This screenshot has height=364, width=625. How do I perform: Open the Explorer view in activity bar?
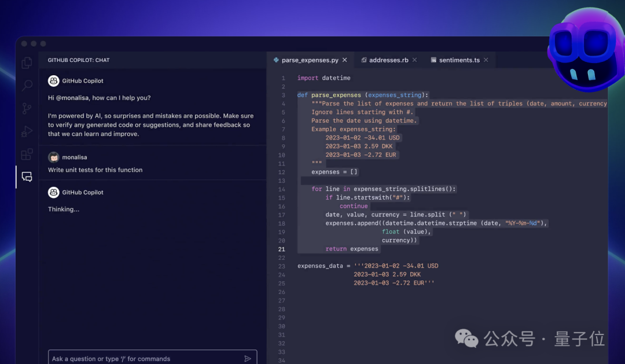click(x=27, y=63)
